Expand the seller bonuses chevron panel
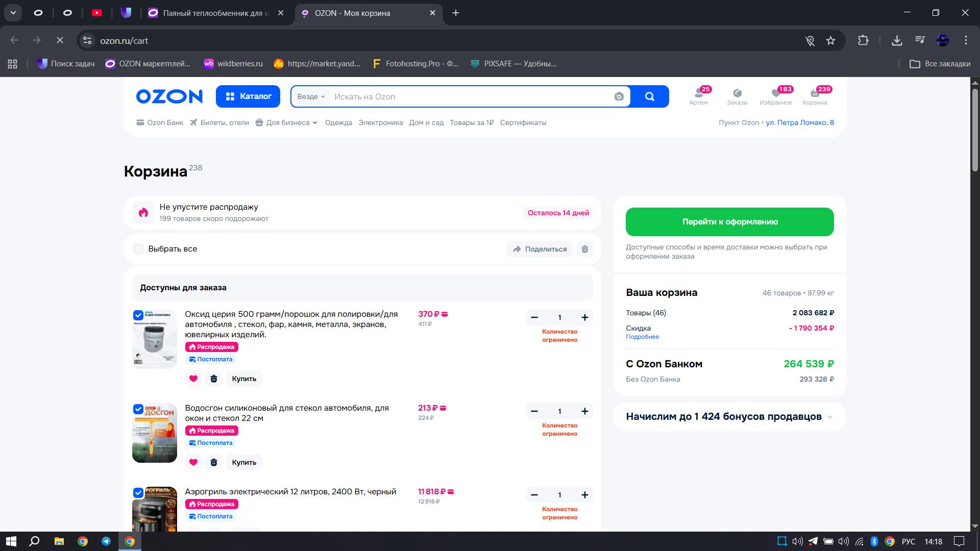The image size is (980, 551). pyautogui.click(x=830, y=417)
